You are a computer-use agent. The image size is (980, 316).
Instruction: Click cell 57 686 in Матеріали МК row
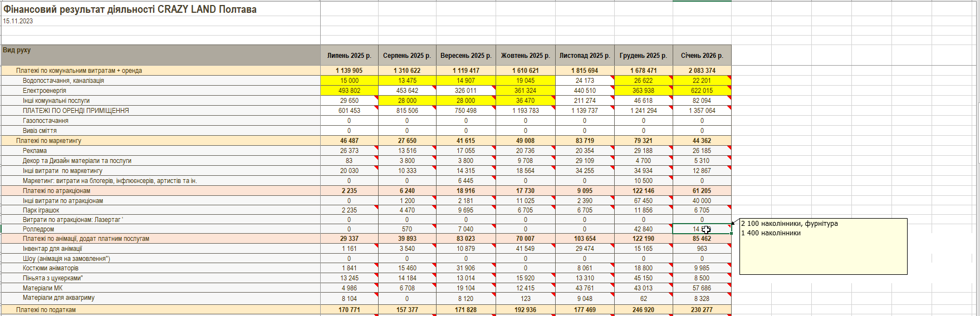point(702,288)
